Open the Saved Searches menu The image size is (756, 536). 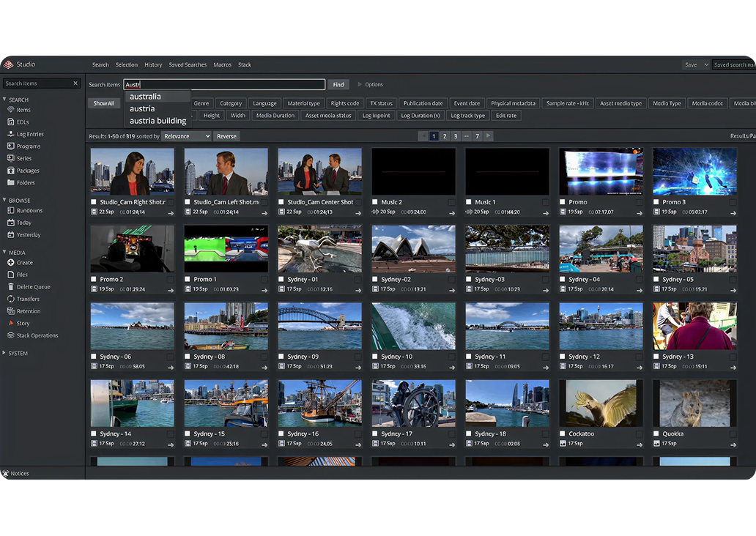coord(188,65)
